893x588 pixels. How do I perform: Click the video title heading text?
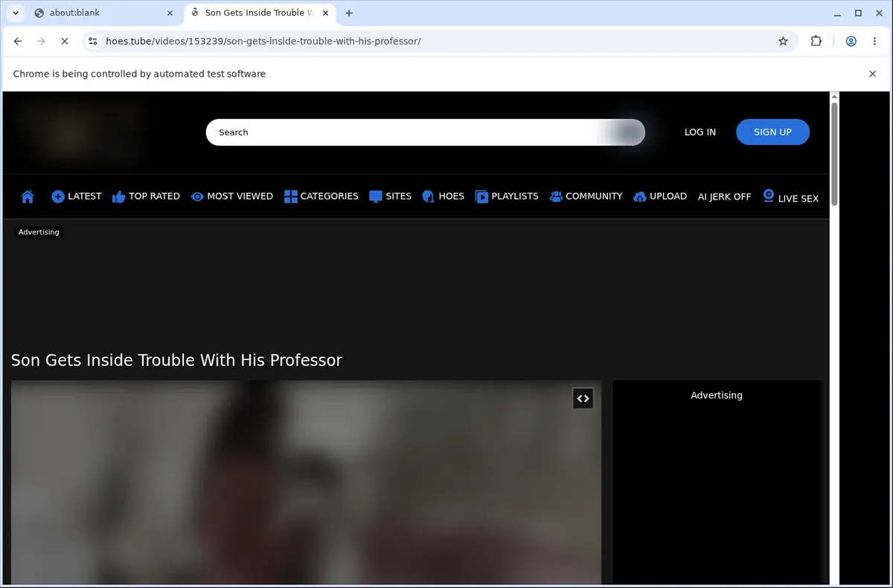[x=176, y=360]
